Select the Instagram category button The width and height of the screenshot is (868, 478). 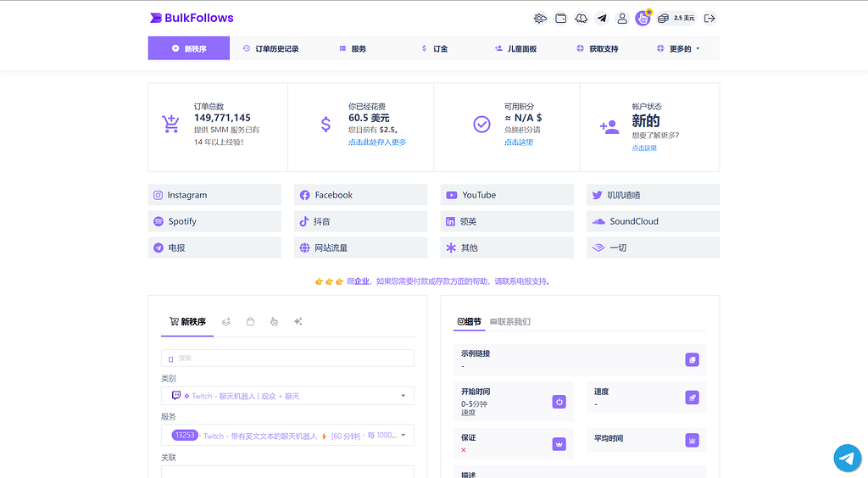214,195
